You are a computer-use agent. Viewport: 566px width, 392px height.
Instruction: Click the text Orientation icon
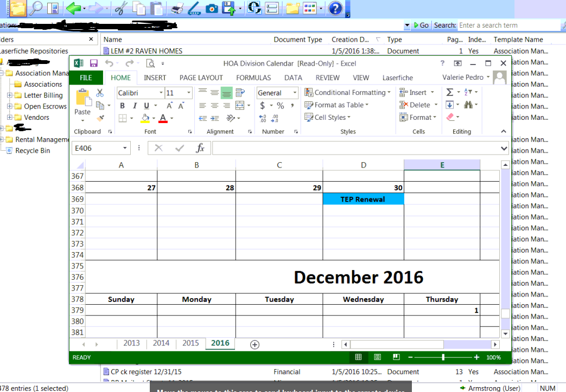[x=231, y=118]
